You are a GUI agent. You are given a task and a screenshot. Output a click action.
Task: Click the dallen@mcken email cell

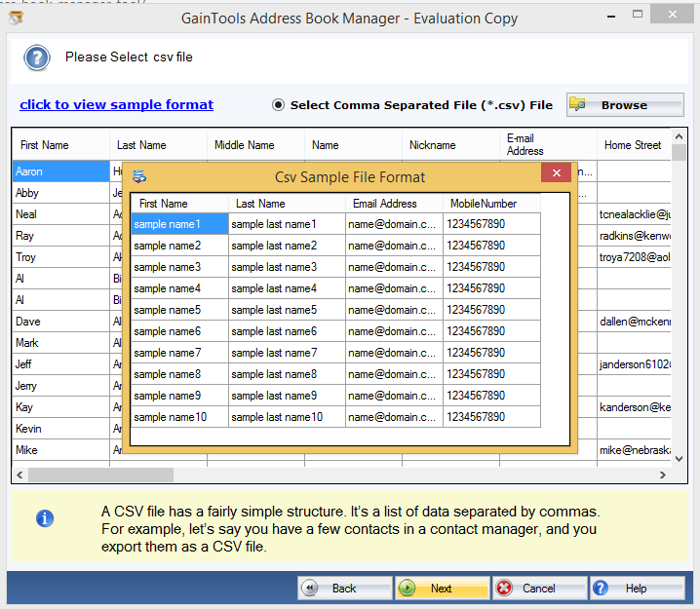(634, 322)
